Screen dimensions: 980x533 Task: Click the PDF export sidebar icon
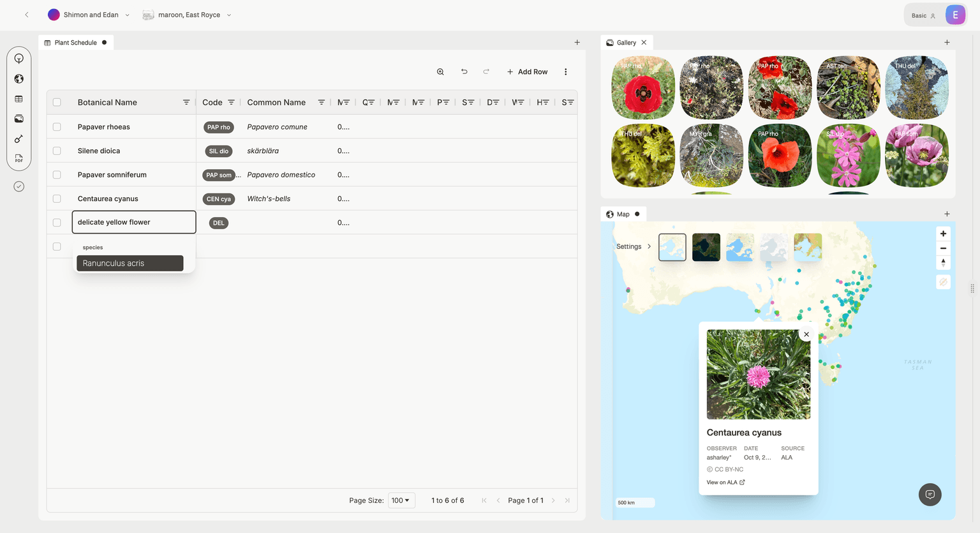click(19, 158)
